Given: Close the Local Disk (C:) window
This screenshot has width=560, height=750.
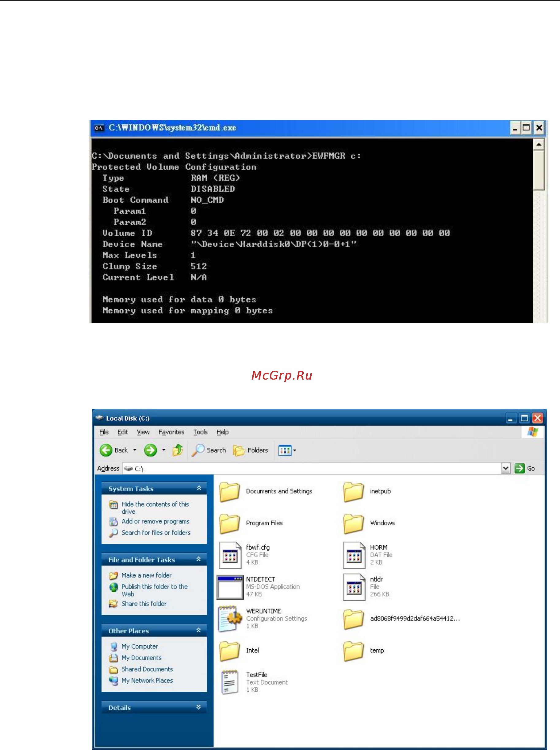Looking at the screenshot, I should pos(537,418).
